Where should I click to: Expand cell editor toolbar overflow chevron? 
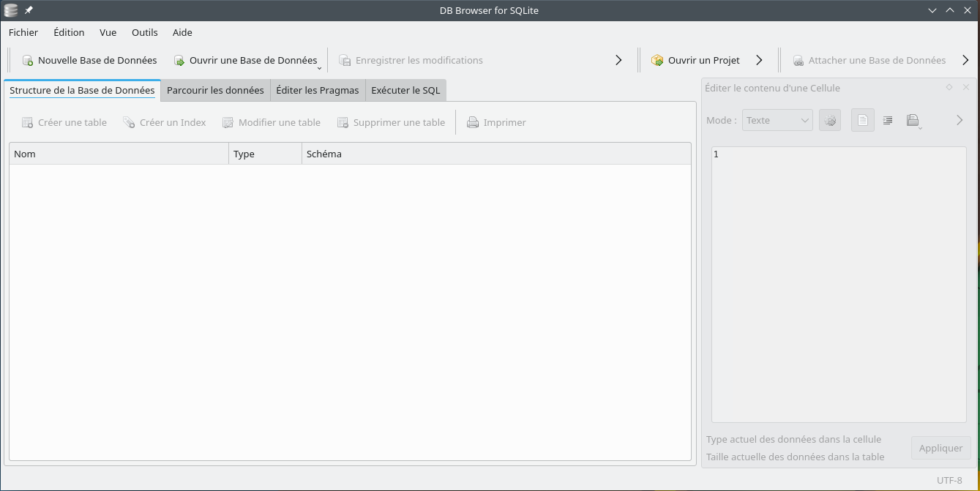click(x=960, y=120)
